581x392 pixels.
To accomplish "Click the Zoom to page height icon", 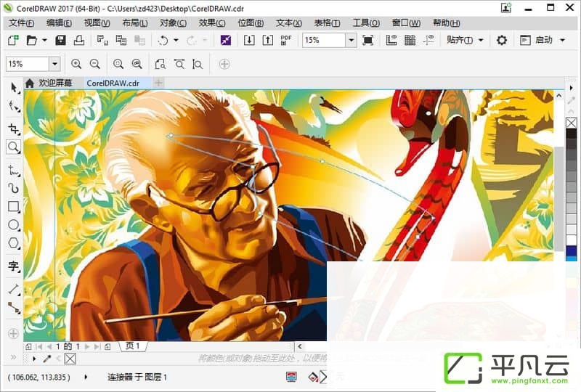I will [x=198, y=64].
